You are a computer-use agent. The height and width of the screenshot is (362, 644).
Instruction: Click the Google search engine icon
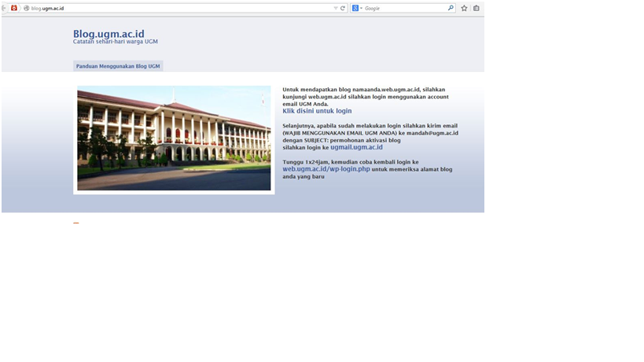(x=355, y=8)
